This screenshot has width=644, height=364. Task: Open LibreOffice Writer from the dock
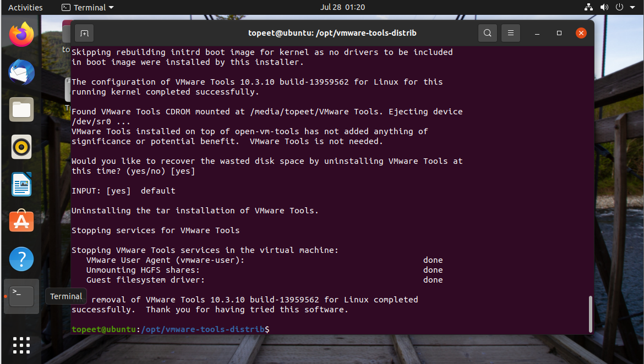pos(21,184)
